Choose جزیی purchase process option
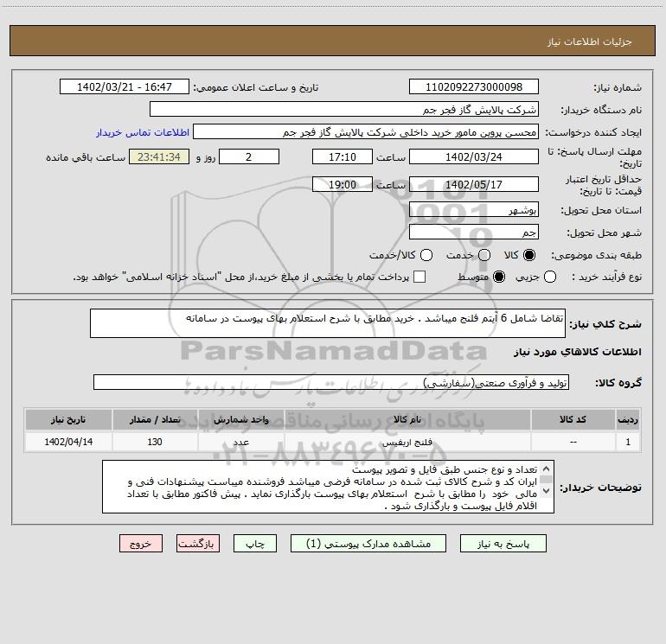Screen dimensions: 666x644 (x=550, y=277)
